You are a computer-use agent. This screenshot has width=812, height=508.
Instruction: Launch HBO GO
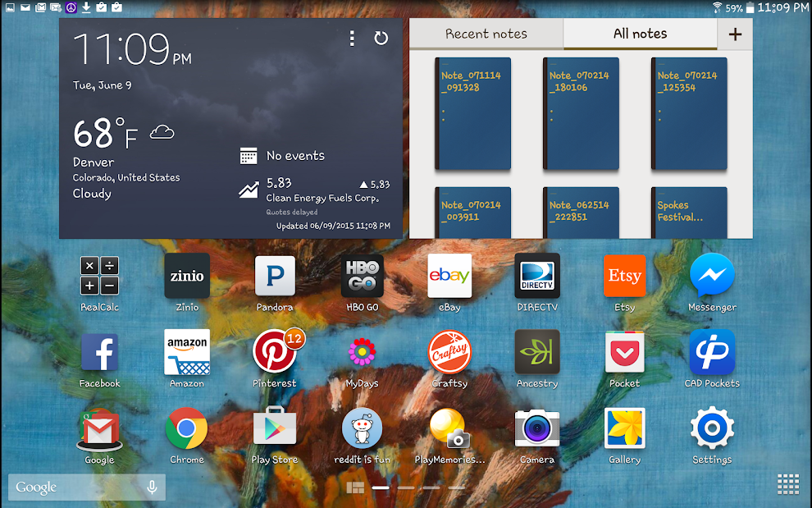pos(362,276)
